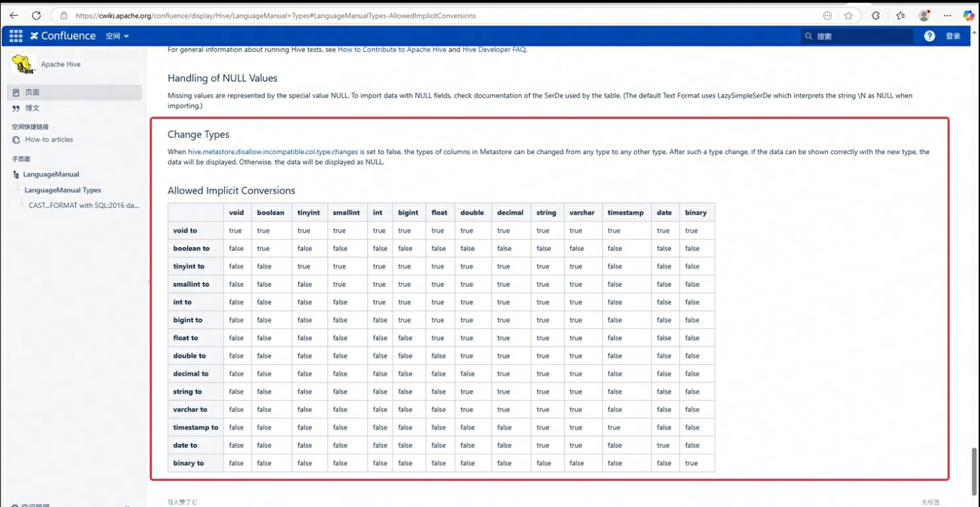Select 页面 in the sidebar
The width and height of the screenshot is (980, 507).
(x=33, y=92)
